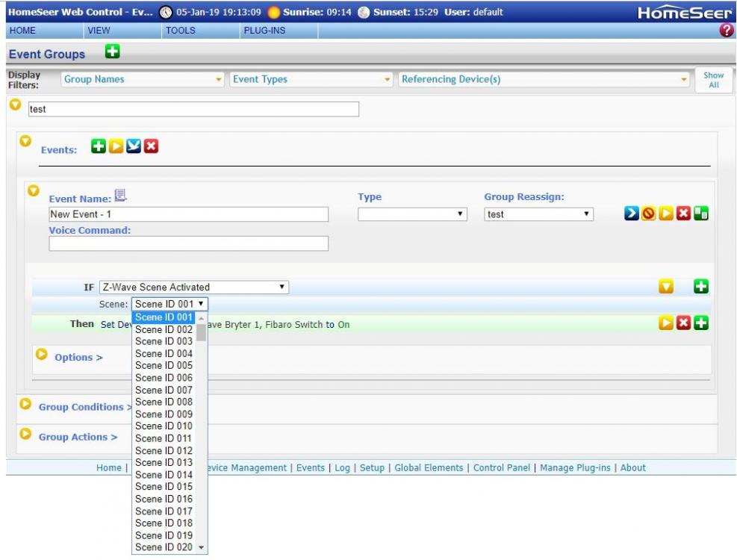Open the Manage Plug-ins footer link

point(574,468)
